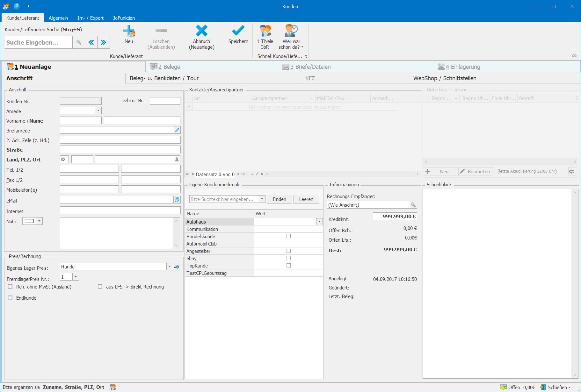The image size is (581, 392).
Task: Click the Schreibblock scrollbar
Action: click(x=575, y=284)
